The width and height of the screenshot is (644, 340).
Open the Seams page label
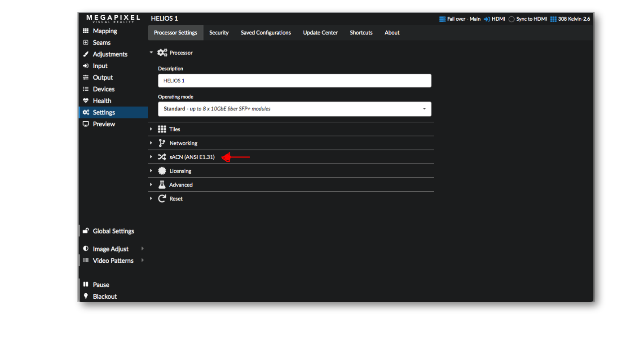point(101,43)
